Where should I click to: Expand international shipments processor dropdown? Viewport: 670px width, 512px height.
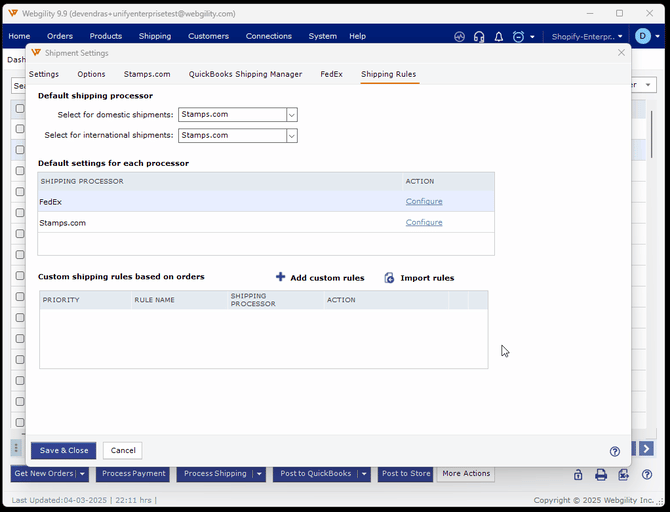pos(291,136)
